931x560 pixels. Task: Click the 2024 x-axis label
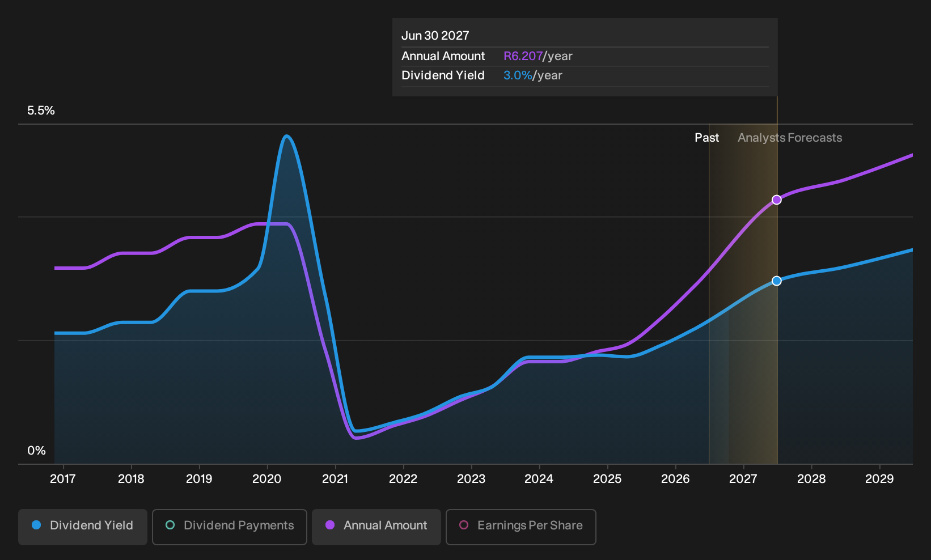[539, 479]
